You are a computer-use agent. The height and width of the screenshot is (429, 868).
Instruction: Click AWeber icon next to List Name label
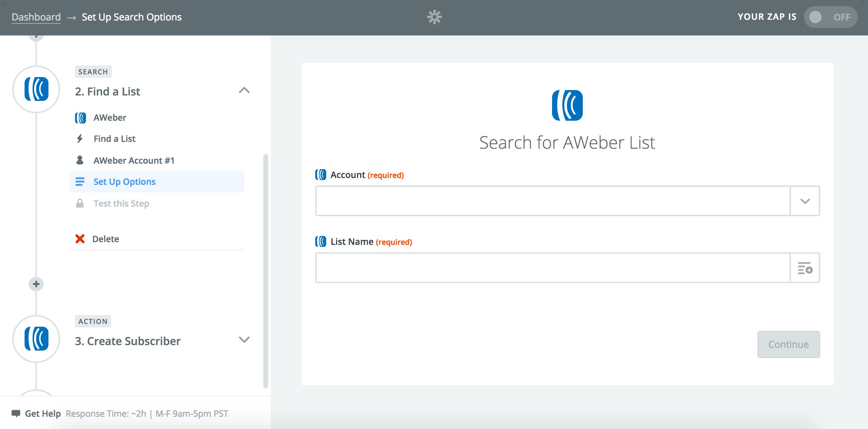coord(320,241)
